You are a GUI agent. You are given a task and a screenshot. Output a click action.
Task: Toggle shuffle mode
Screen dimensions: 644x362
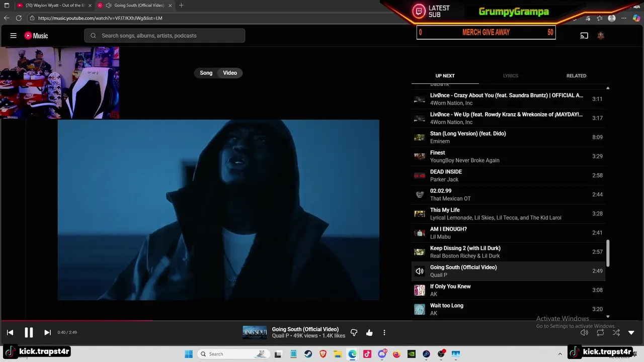point(616,332)
